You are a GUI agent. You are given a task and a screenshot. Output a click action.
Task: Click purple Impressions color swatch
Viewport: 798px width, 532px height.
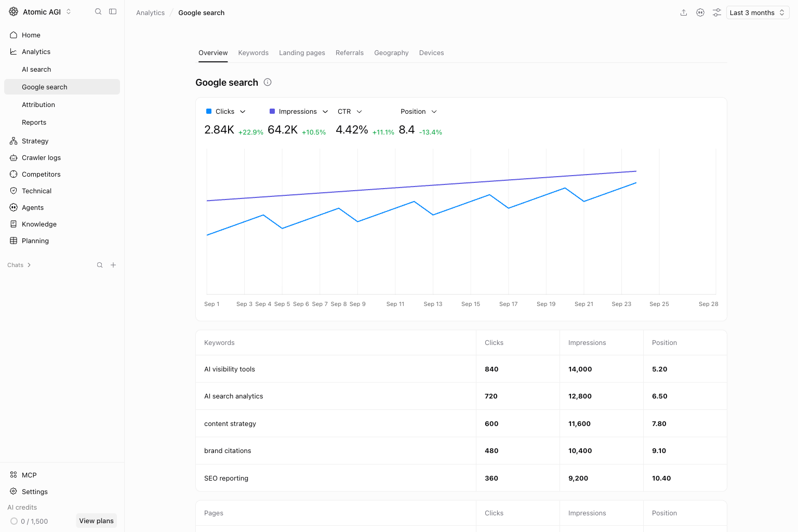[272, 111]
